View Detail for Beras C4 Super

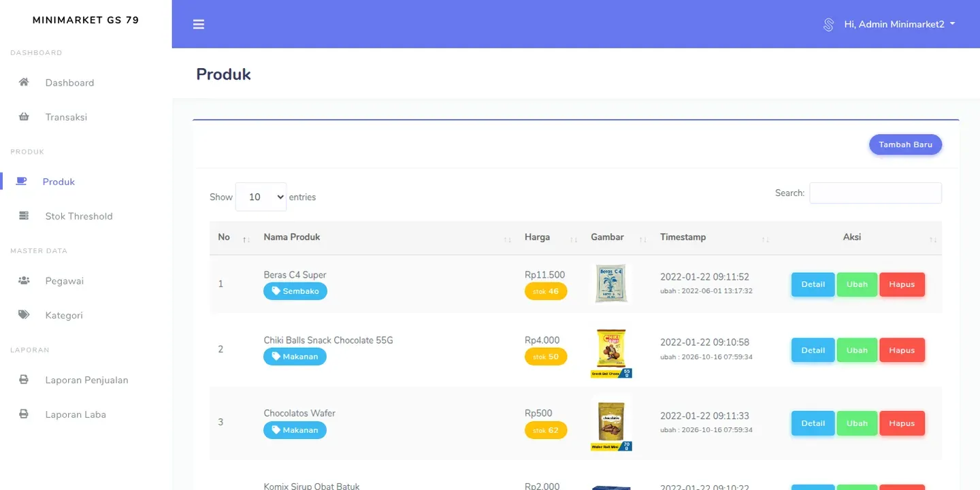pos(813,284)
